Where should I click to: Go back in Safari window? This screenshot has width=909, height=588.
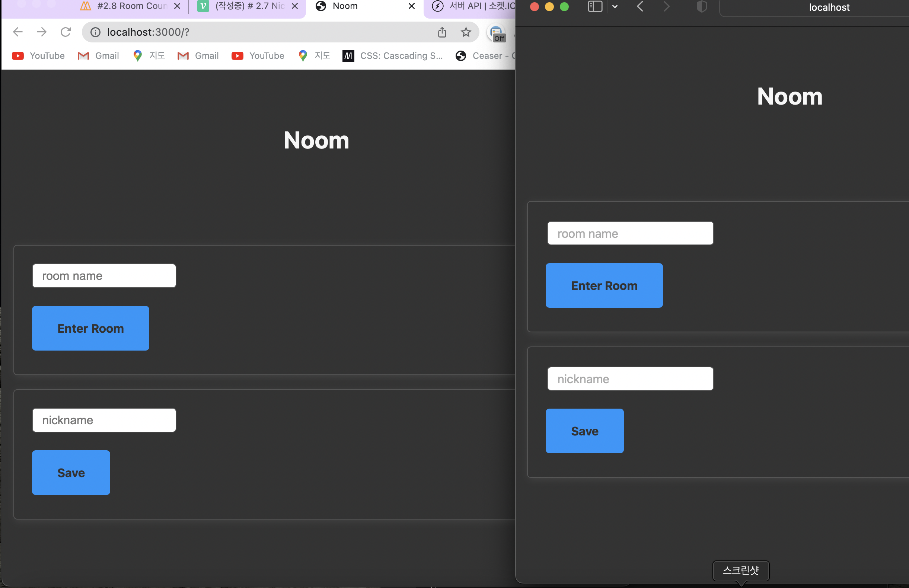(640, 6)
